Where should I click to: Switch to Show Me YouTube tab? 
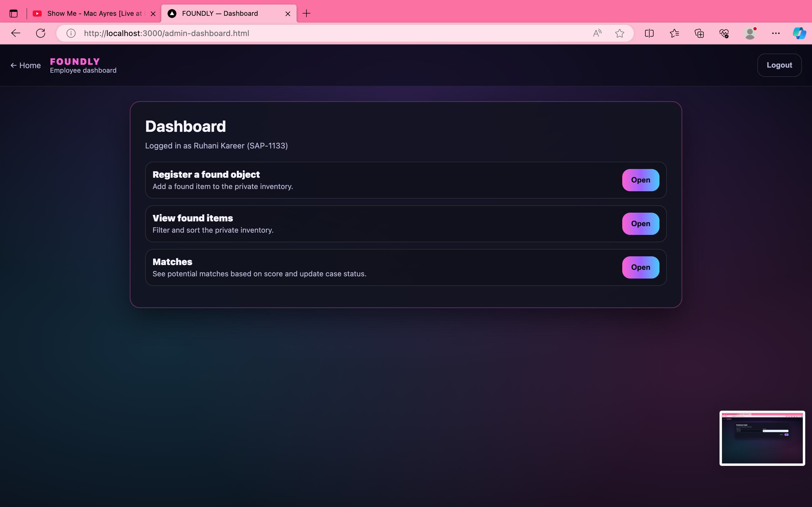tap(91, 14)
